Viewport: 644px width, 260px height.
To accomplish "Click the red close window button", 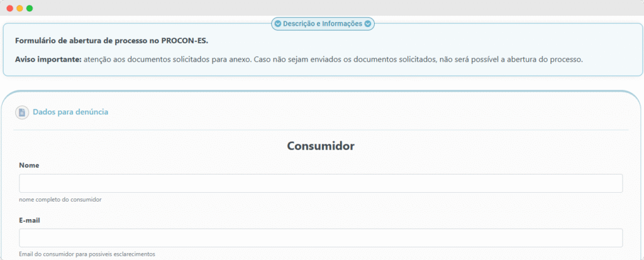I will pos(9,8).
